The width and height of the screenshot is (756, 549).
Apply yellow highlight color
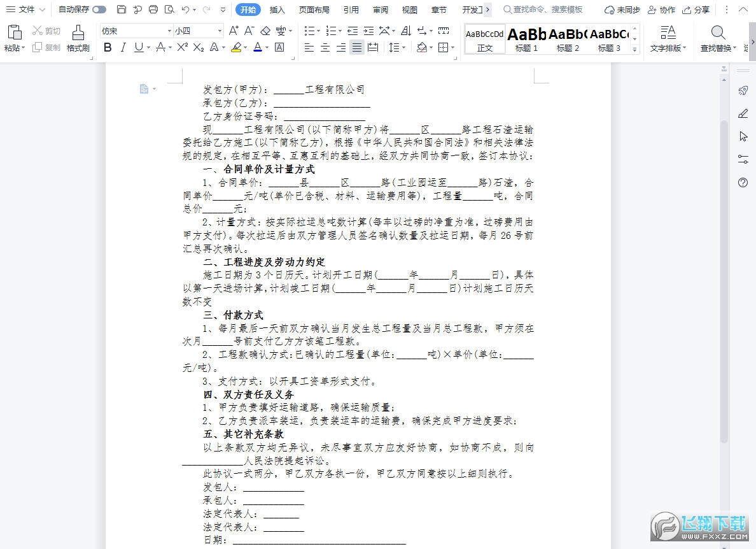point(236,47)
